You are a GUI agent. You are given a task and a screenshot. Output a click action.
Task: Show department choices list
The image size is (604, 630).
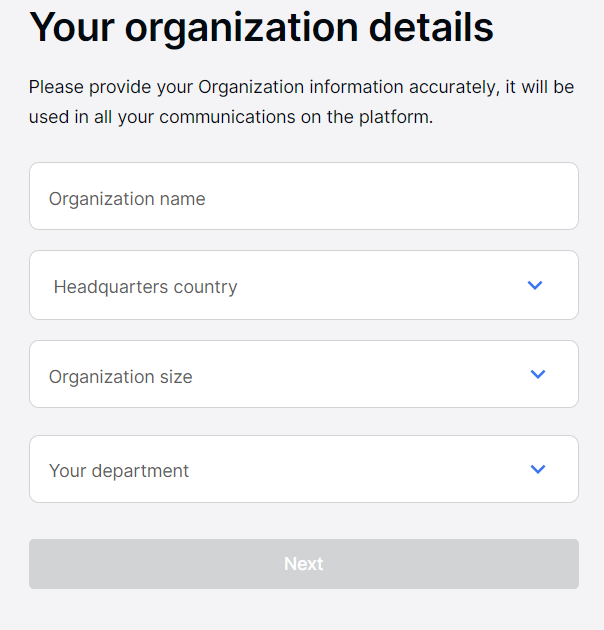pyautogui.click(x=303, y=469)
